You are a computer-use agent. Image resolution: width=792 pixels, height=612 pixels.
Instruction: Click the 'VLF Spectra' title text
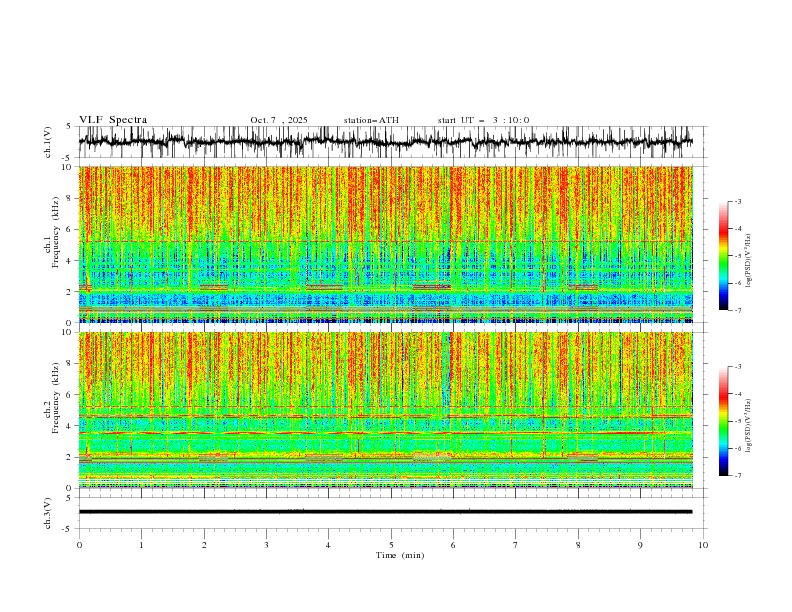[113, 120]
